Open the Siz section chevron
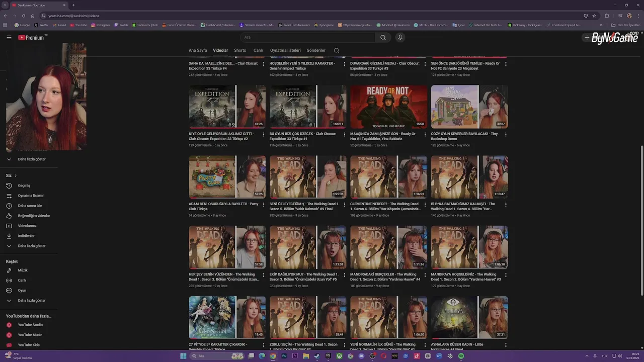The image size is (644, 362). click(16, 175)
